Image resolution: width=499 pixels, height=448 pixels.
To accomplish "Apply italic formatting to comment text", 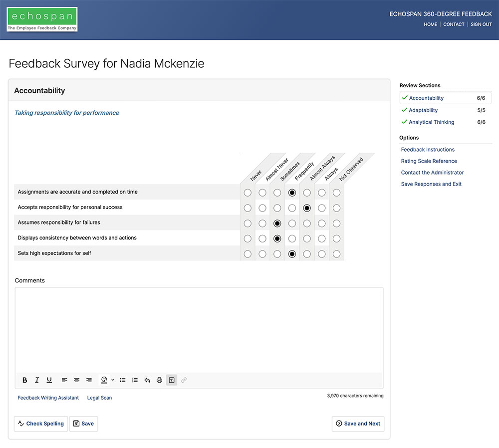I will click(37, 380).
